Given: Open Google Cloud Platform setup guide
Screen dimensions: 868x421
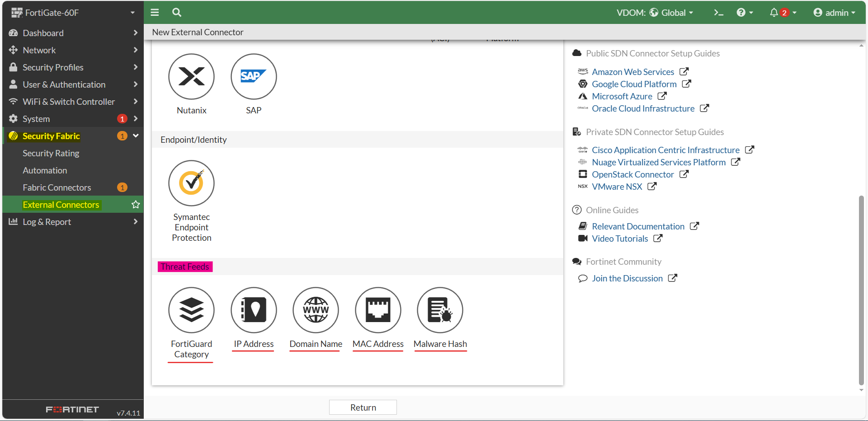Looking at the screenshot, I should 634,84.
